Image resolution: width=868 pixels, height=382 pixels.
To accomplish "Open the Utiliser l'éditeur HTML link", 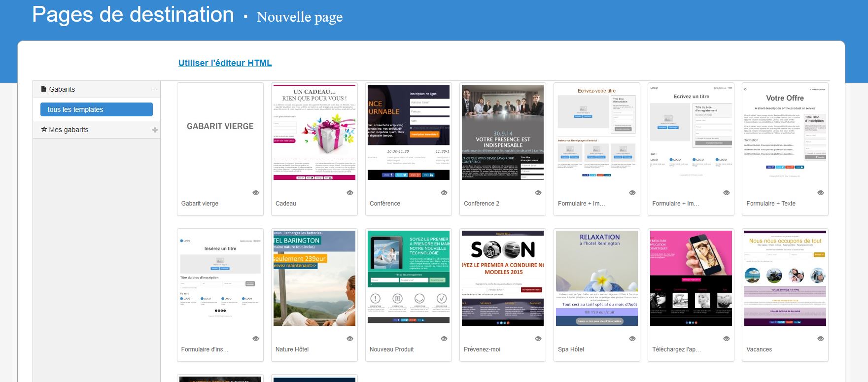I will click(x=225, y=63).
